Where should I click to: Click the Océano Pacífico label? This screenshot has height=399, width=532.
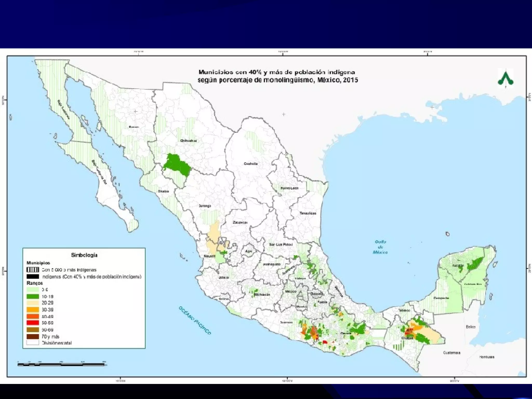[195, 320]
